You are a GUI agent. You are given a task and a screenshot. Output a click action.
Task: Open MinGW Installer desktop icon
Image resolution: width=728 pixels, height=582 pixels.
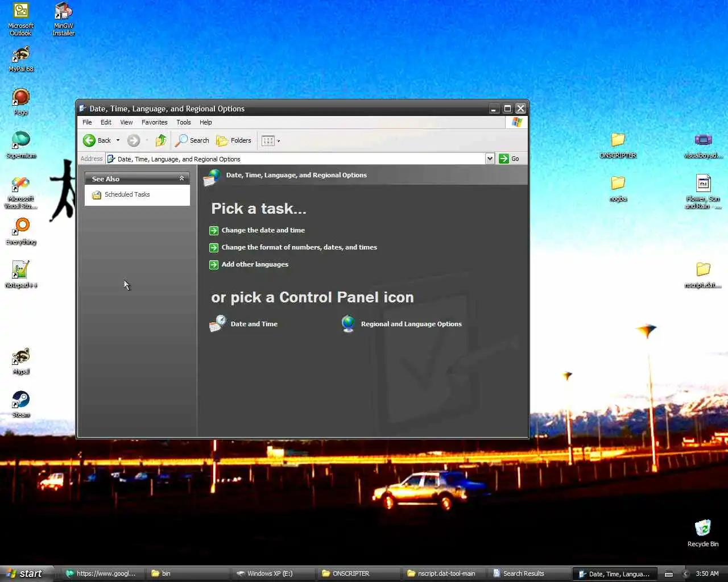[64, 19]
